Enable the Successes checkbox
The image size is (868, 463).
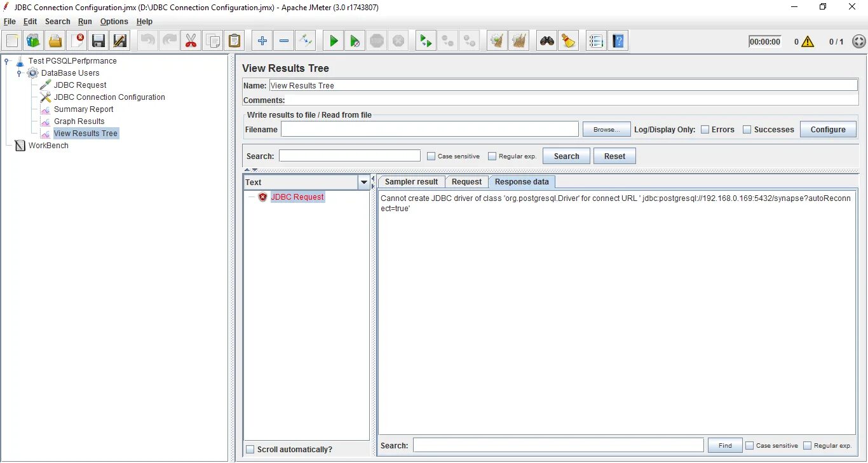(x=747, y=130)
